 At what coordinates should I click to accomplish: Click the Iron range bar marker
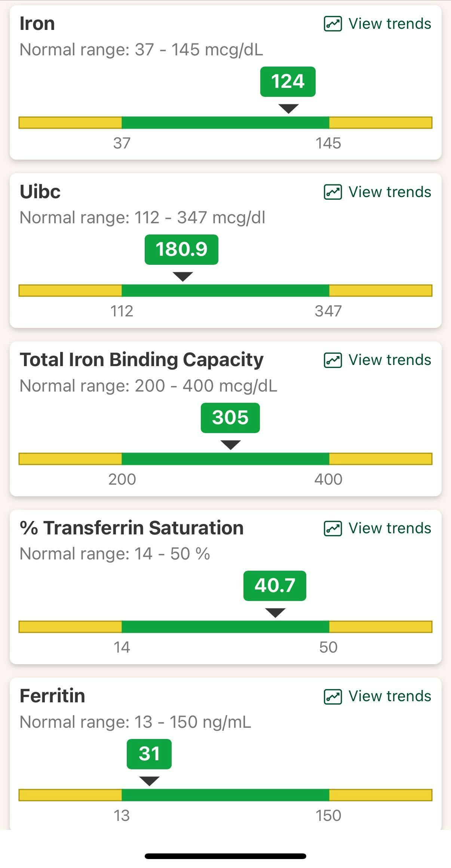click(x=289, y=109)
